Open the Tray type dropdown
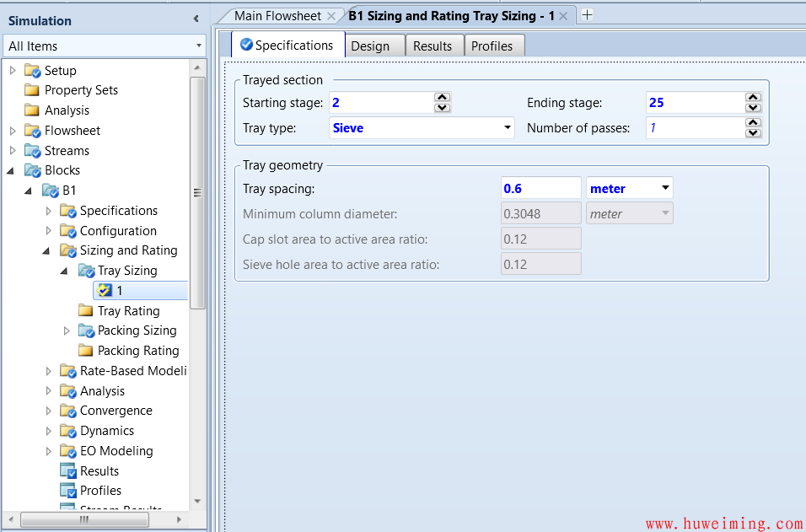806x532 pixels. [x=507, y=128]
